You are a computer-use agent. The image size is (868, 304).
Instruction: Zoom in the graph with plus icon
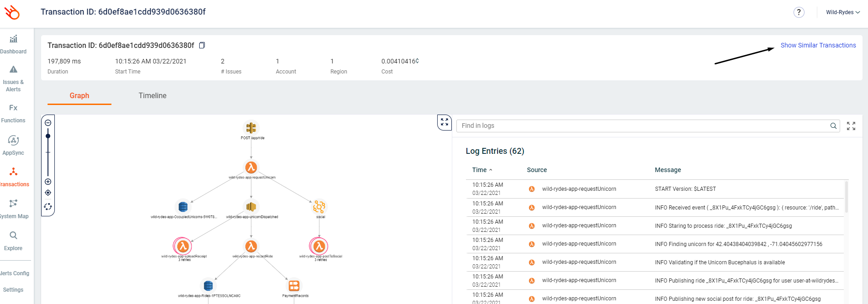pos(48,182)
